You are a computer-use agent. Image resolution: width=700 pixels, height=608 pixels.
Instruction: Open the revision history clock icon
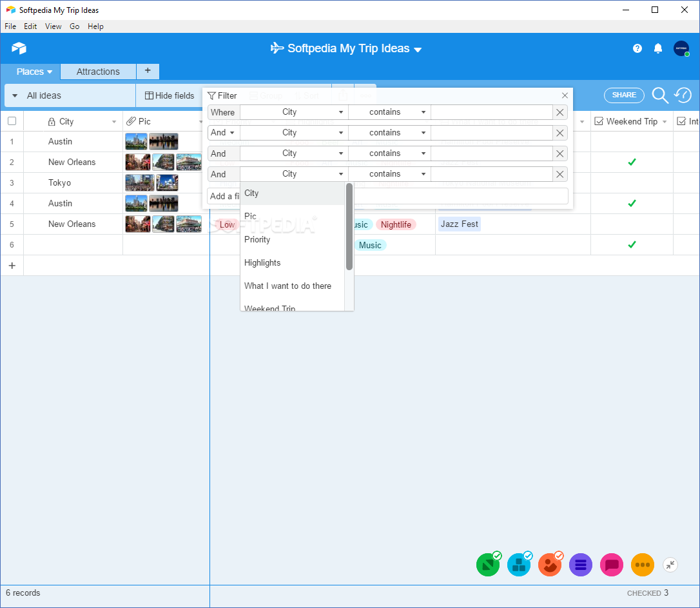pos(683,95)
